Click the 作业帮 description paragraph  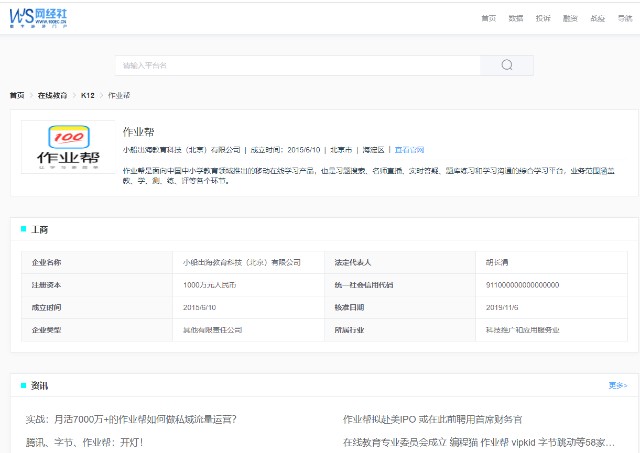point(369,175)
